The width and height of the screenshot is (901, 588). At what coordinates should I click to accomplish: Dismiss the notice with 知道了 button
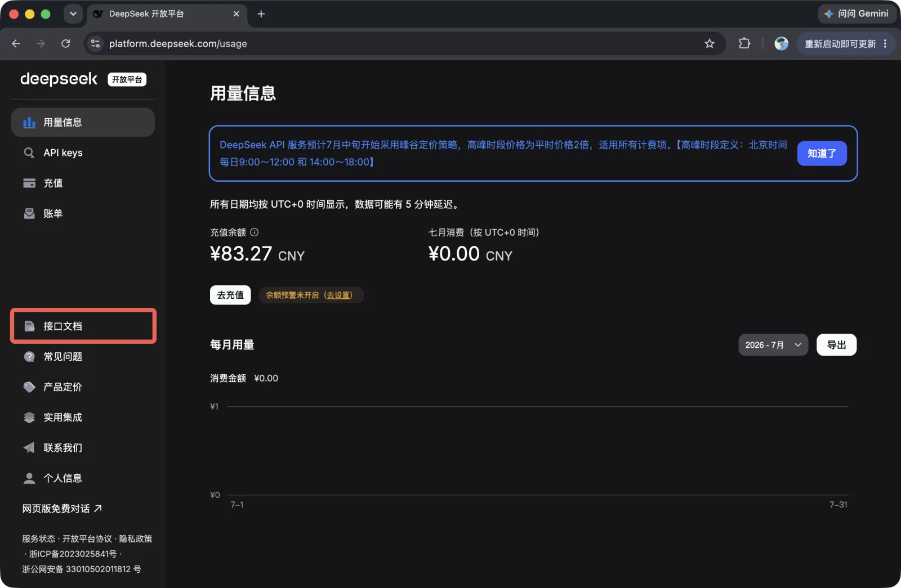[x=822, y=153]
